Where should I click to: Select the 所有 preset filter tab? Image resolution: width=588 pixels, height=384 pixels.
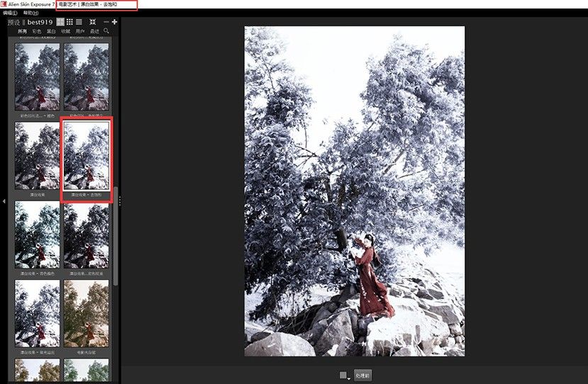coord(23,31)
